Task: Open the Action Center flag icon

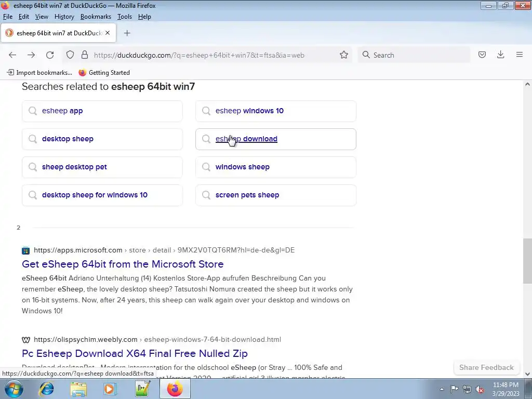Action: click(454, 389)
